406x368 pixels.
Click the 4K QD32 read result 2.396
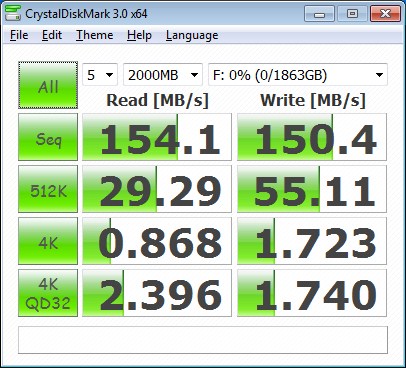click(x=157, y=293)
